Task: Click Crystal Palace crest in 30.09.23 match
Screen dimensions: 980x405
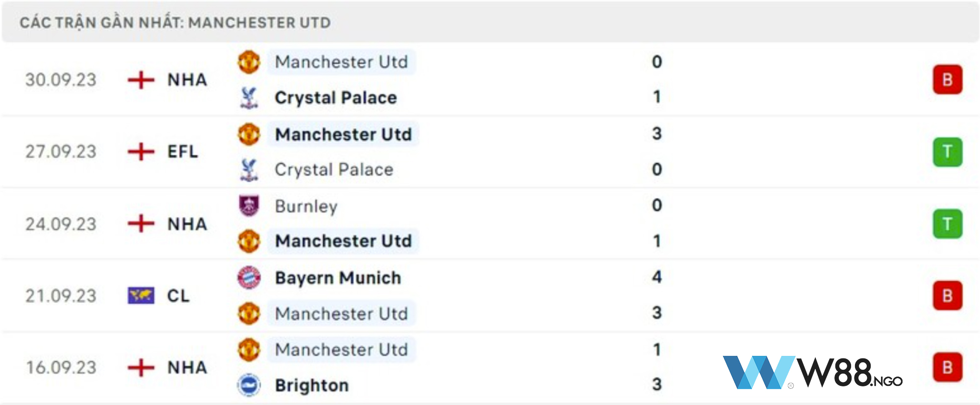Action: coord(249,98)
